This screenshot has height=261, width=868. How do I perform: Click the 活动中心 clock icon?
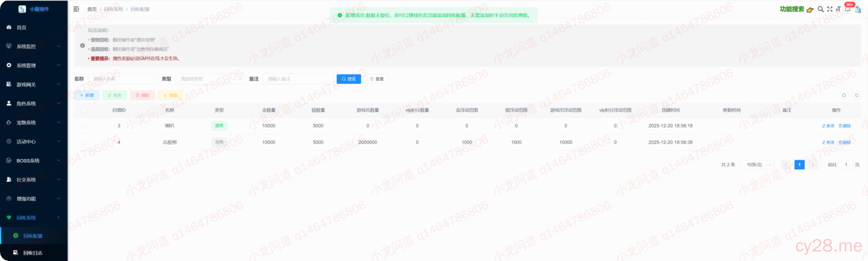click(8, 141)
